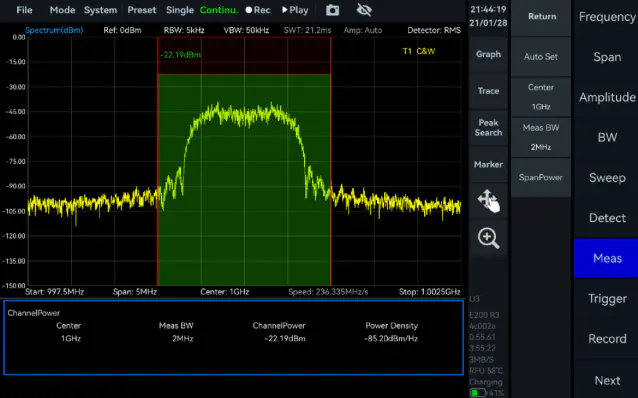
Task: Open the Graph submenu
Action: click(x=488, y=54)
